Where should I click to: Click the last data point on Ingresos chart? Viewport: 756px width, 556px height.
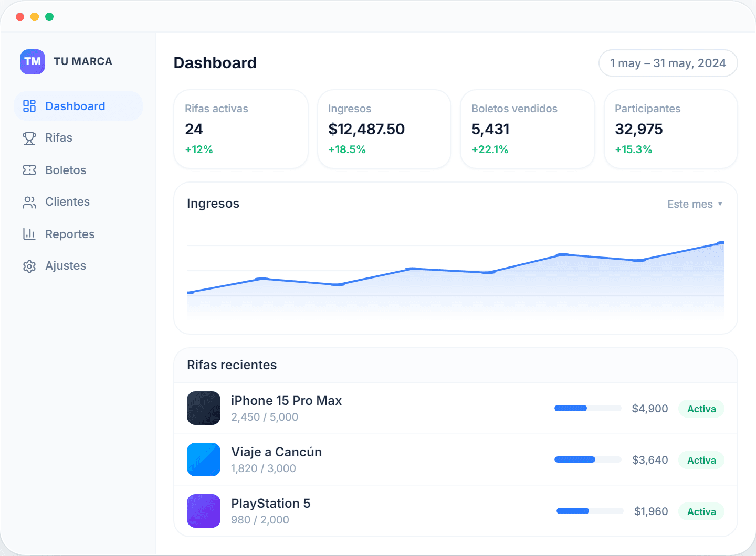[722, 243]
